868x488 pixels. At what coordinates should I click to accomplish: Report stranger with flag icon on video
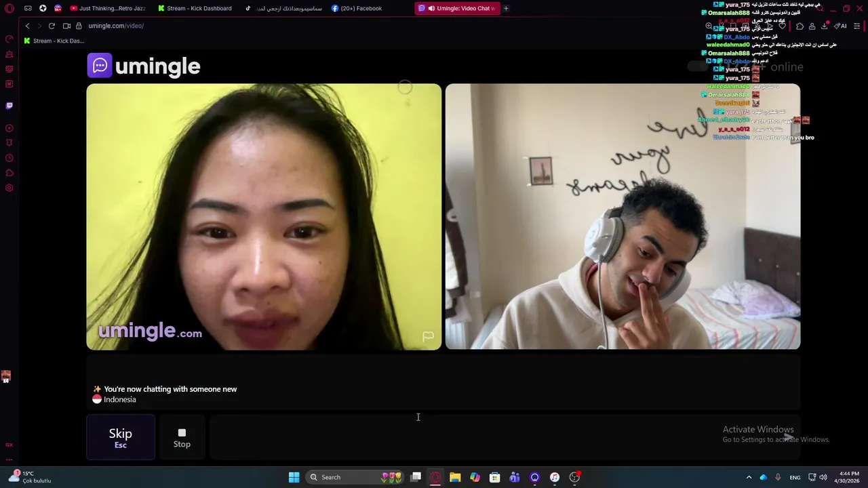[x=428, y=336]
